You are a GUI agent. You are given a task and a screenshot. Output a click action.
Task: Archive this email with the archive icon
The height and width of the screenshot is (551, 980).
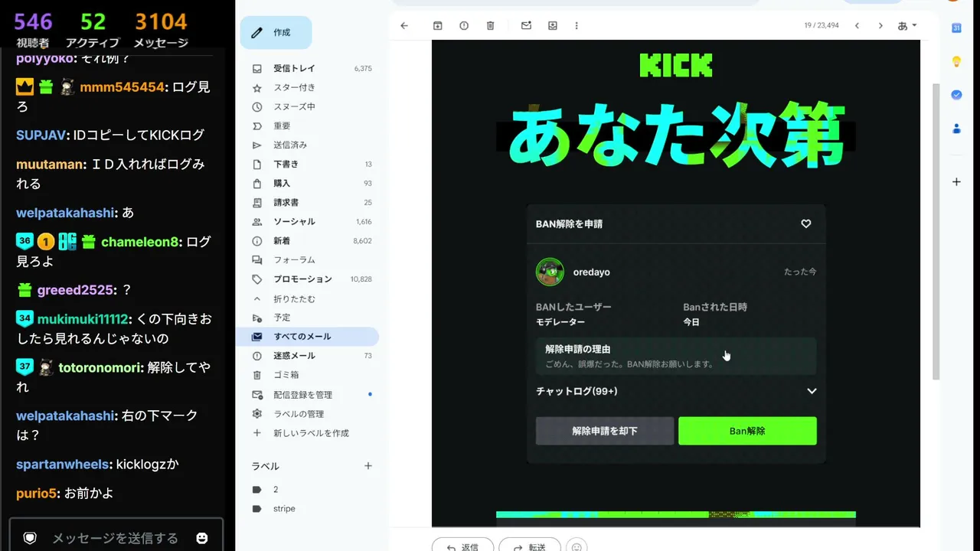(x=437, y=25)
